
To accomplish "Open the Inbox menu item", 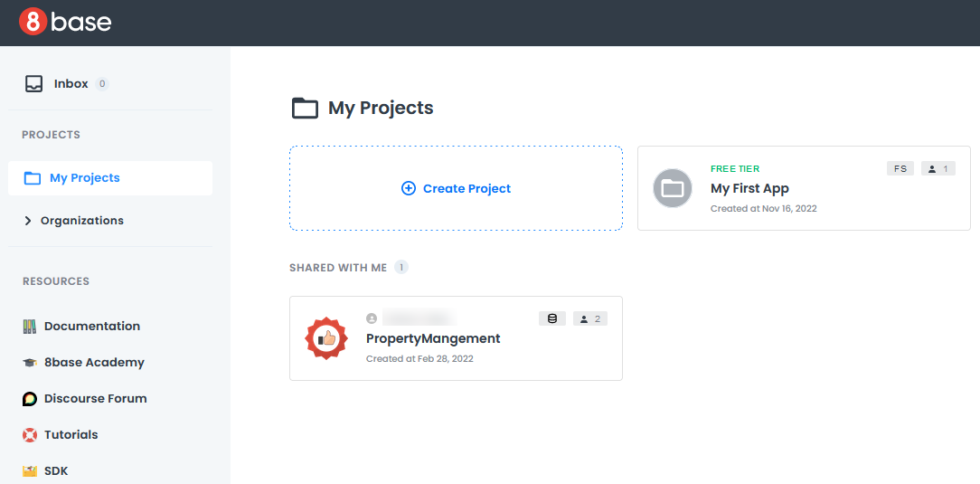I will coord(71,84).
